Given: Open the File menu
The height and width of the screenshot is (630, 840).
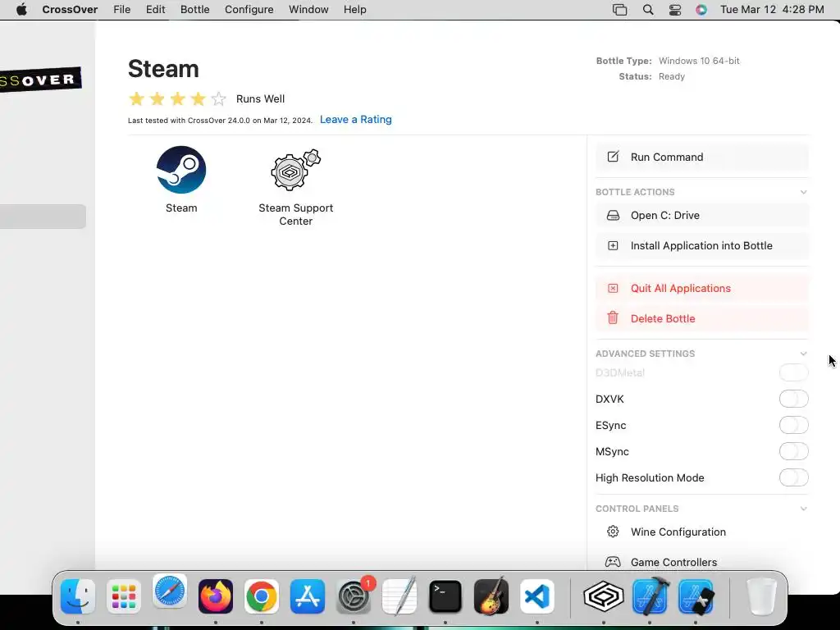Looking at the screenshot, I should 121,10.
